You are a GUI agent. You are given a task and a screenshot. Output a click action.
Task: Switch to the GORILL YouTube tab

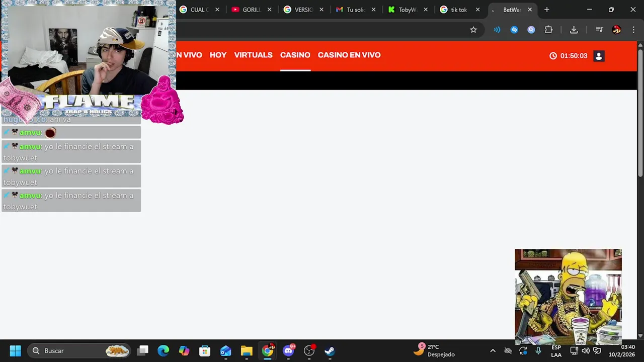pos(246,10)
